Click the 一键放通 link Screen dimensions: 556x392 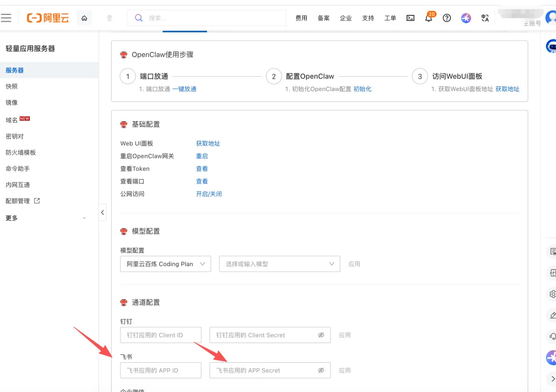[x=184, y=89]
